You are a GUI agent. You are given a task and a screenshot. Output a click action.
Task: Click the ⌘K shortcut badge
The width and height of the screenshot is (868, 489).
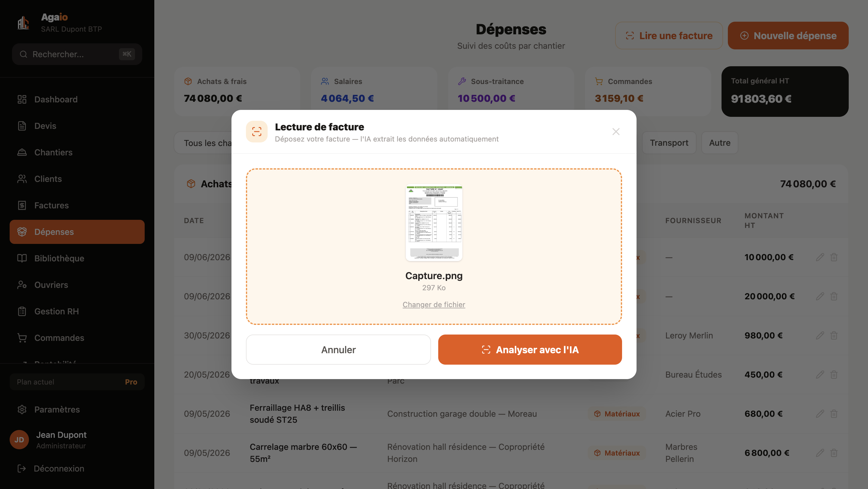click(x=127, y=54)
